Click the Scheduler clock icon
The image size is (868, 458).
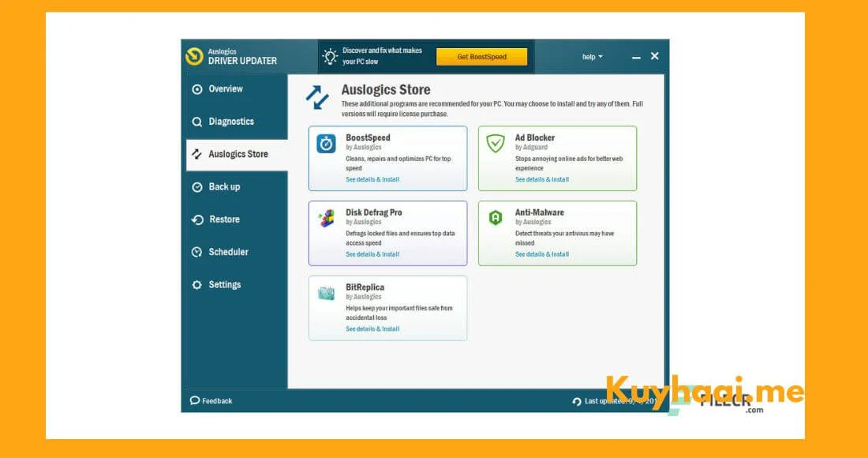(197, 252)
